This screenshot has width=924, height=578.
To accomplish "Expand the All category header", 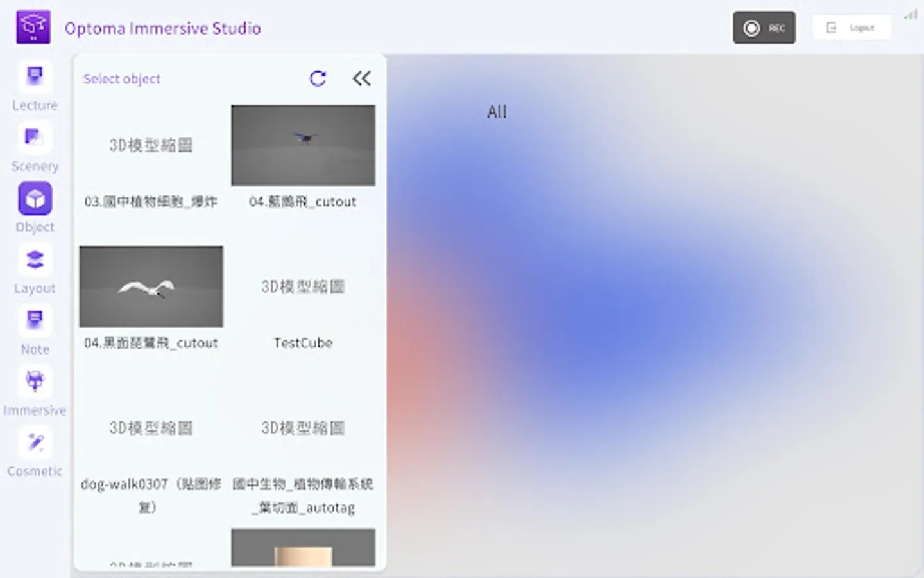I will point(495,111).
